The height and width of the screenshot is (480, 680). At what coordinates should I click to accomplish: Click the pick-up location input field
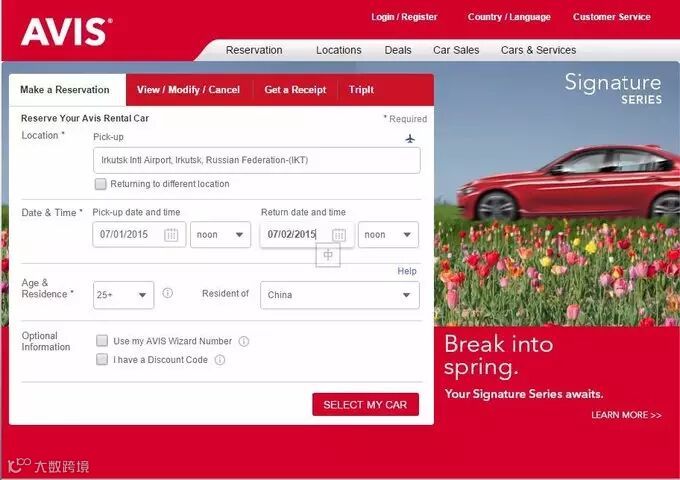(257, 160)
